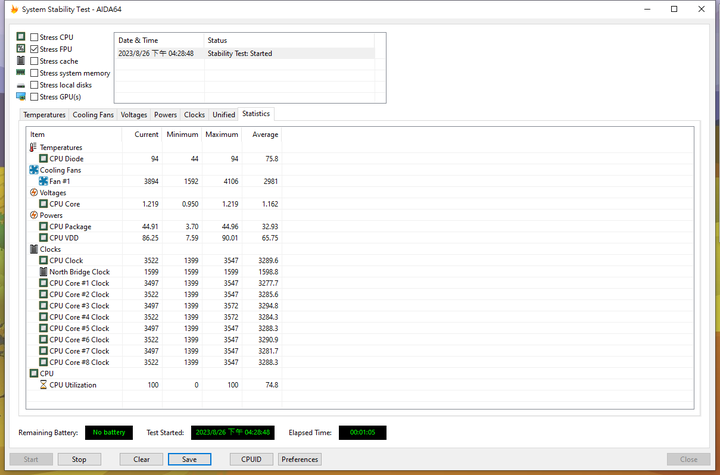
Task: Enable the Stress GPU(s) checkbox
Action: tap(34, 96)
